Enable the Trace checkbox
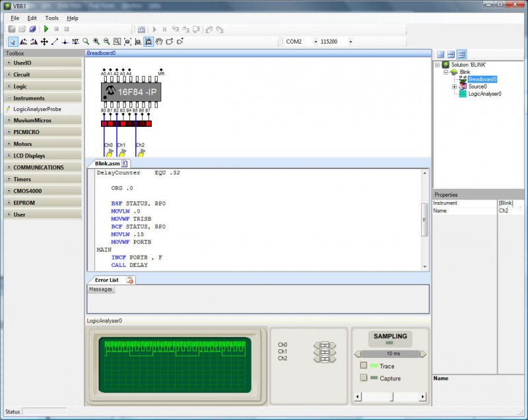The width and height of the screenshot is (528, 420). coord(364,366)
